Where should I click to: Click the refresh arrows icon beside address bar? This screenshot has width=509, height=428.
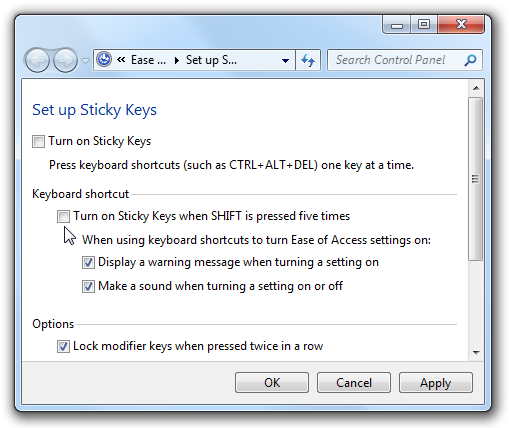pyautogui.click(x=308, y=60)
